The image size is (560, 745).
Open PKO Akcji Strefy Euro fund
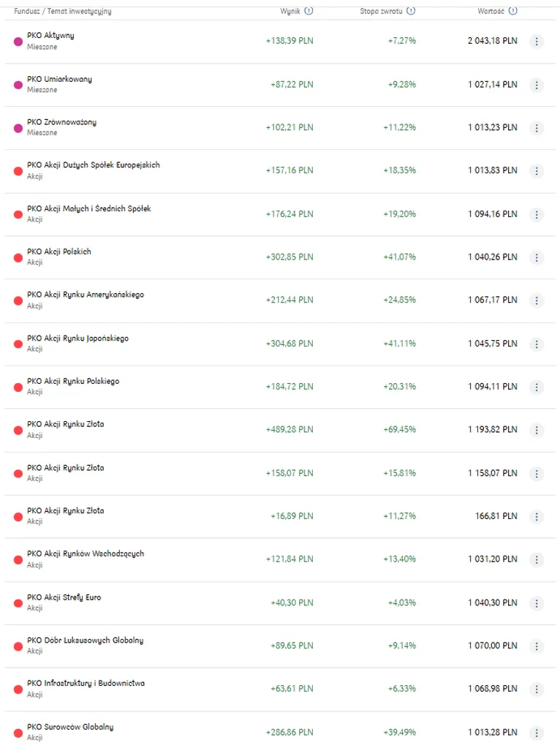(64, 597)
